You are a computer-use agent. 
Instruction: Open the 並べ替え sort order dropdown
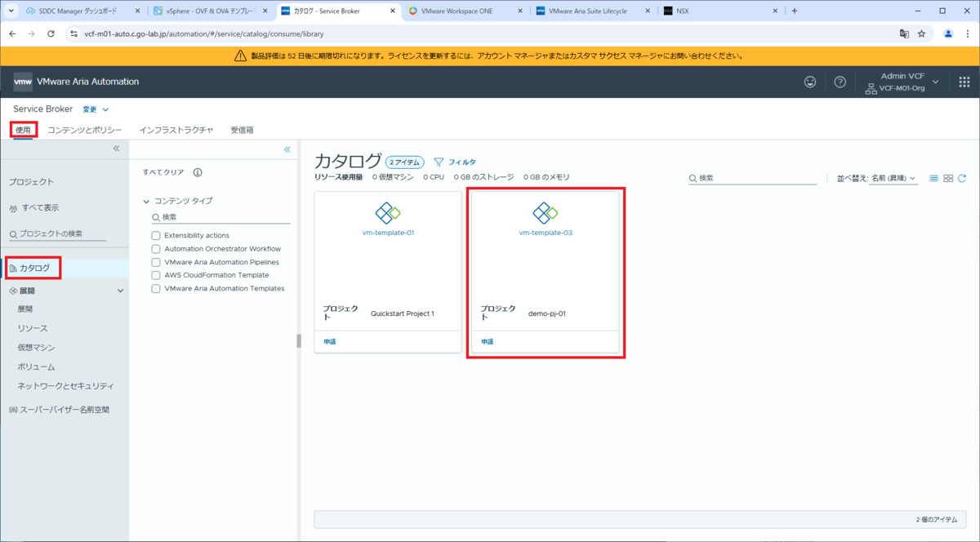click(x=893, y=178)
